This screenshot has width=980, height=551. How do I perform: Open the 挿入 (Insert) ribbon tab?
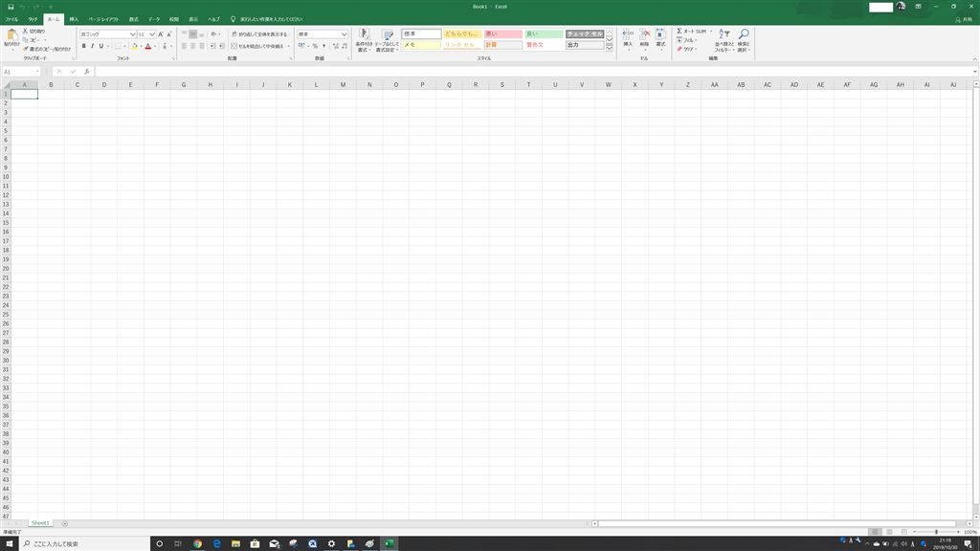click(74, 19)
